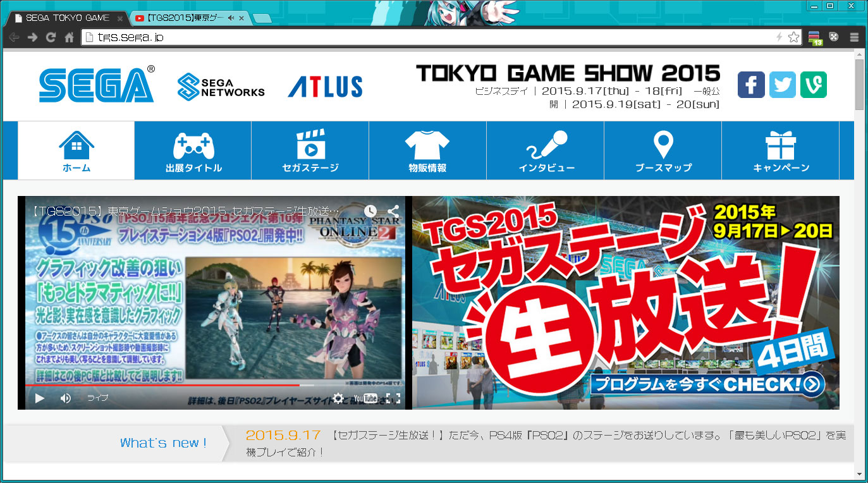Bookmark this page with the star icon

click(793, 37)
